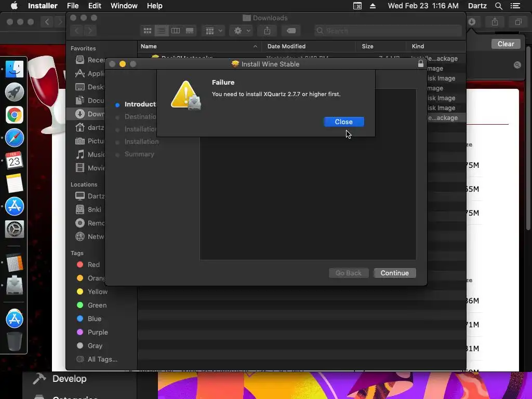Launch Google Chrome from the Dock

(x=14, y=115)
